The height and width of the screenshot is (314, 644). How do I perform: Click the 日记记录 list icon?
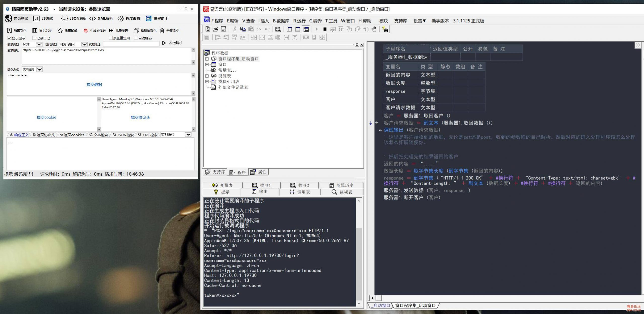35,31
